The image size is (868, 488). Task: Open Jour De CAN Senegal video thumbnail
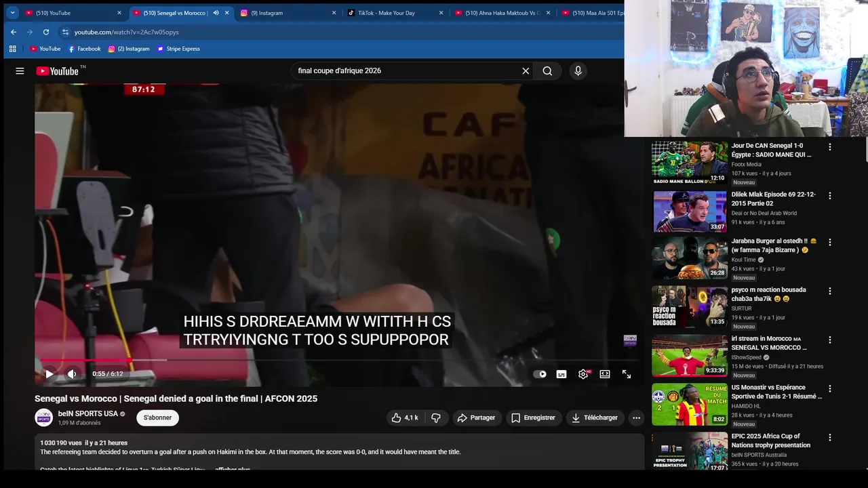coord(690,163)
